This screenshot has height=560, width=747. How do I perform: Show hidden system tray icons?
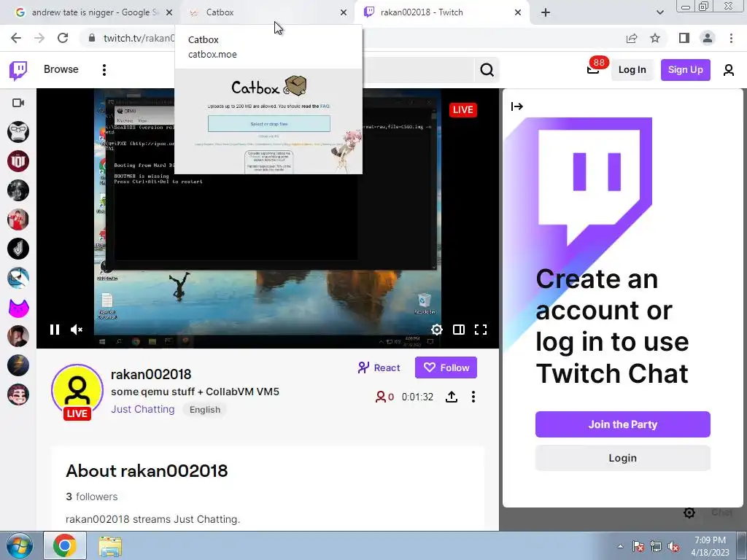coord(620,546)
